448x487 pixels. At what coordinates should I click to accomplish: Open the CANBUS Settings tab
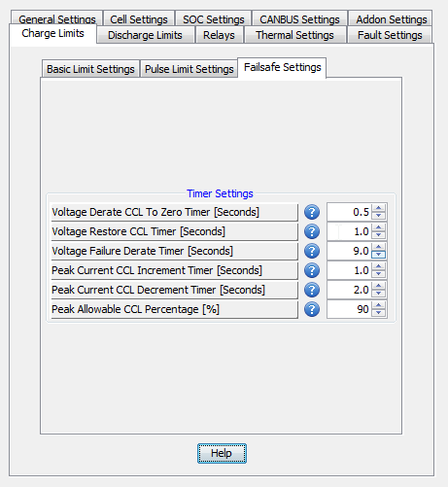[x=299, y=18]
